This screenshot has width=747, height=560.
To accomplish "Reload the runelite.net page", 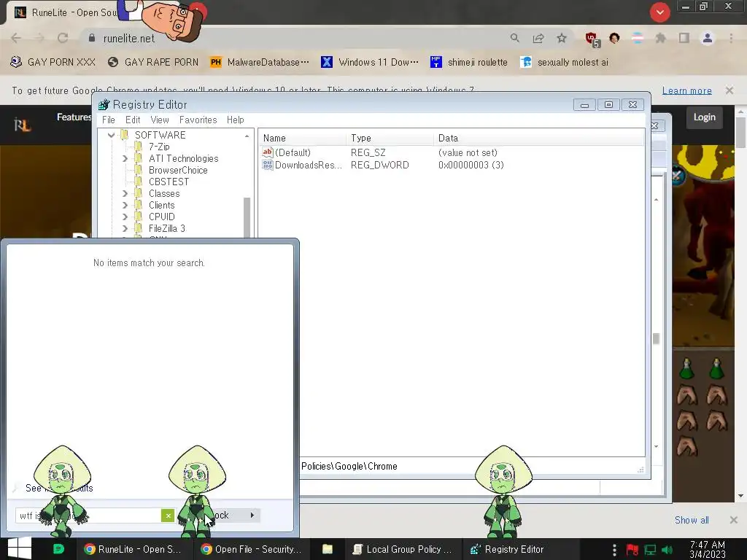I will click(63, 38).
